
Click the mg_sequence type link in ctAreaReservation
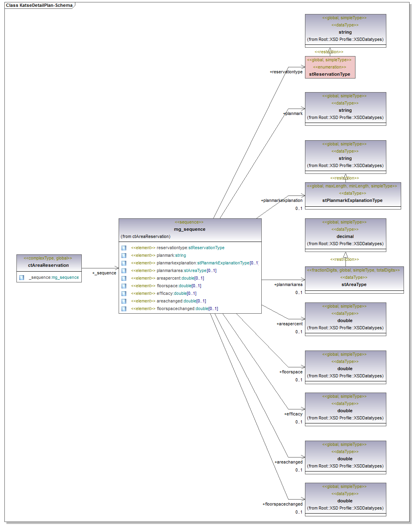(x=65, y=278)
